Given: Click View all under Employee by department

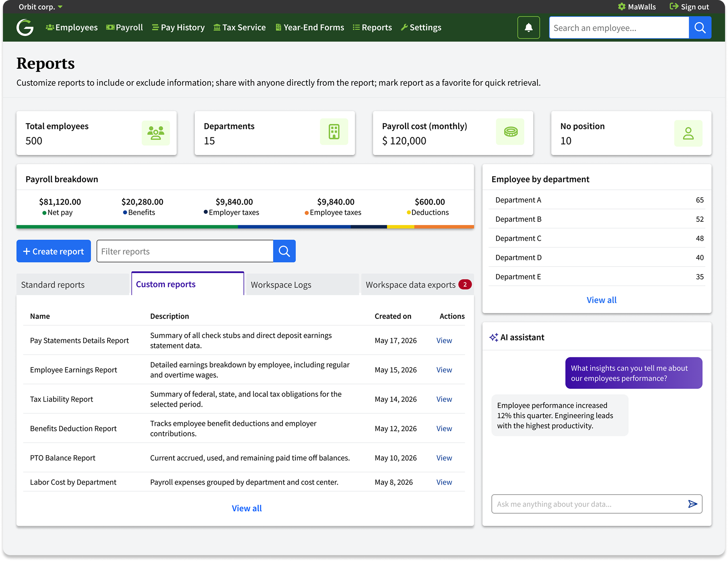Looking at the screenshot, I should (601, 300).
